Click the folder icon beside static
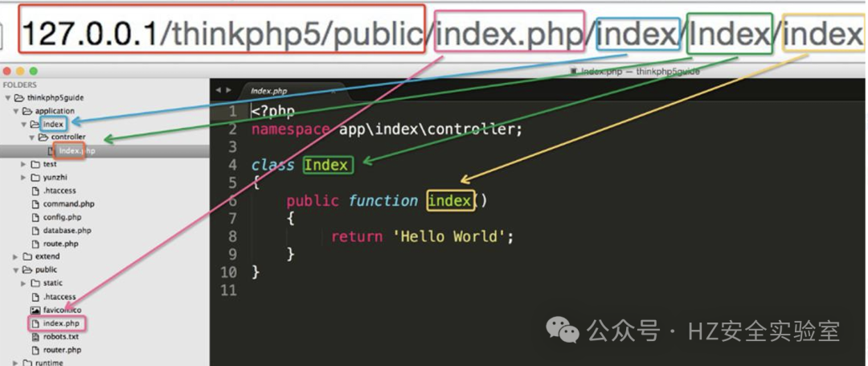 (35, 283)
